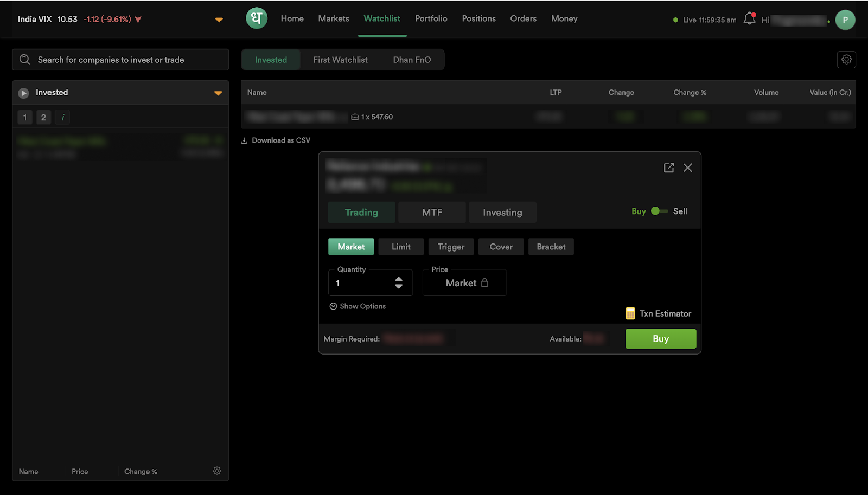Switch to First Watchlist tab

[341, 60]
